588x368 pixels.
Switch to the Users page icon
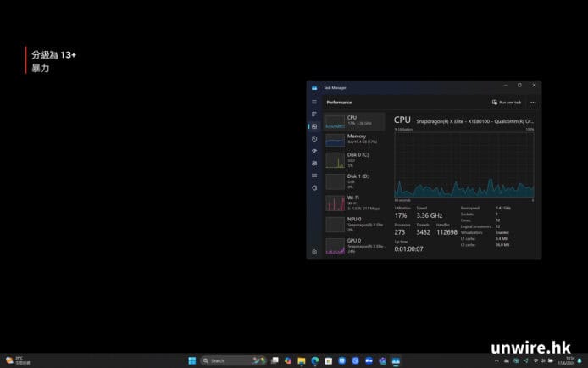coord(314,163)
